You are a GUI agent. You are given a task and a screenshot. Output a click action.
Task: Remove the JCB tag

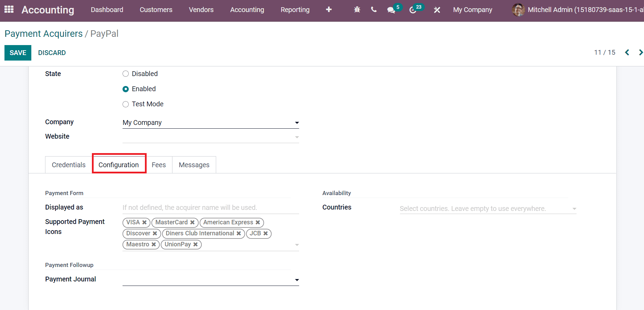pyautogui.click(x=266, y=234)
